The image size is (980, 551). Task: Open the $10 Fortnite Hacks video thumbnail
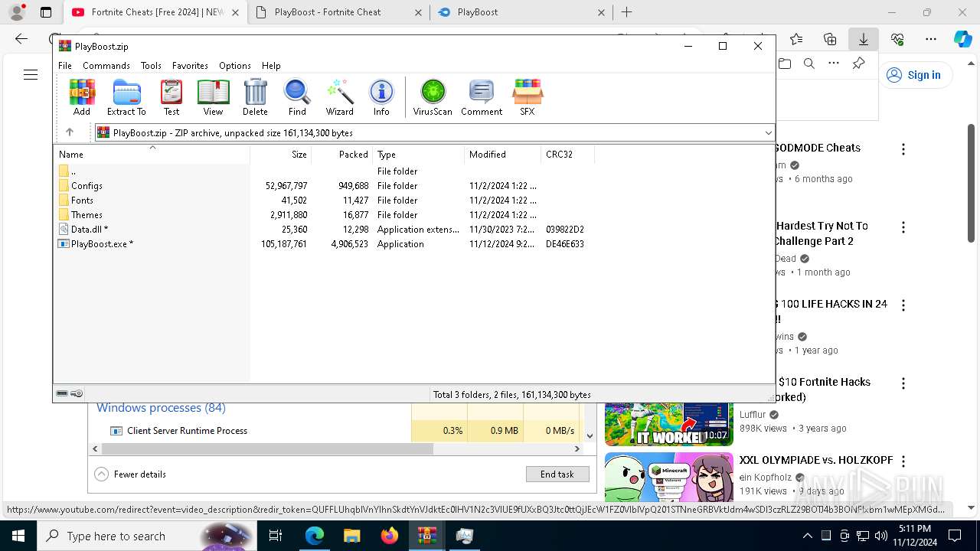click(x=669, y=424)
